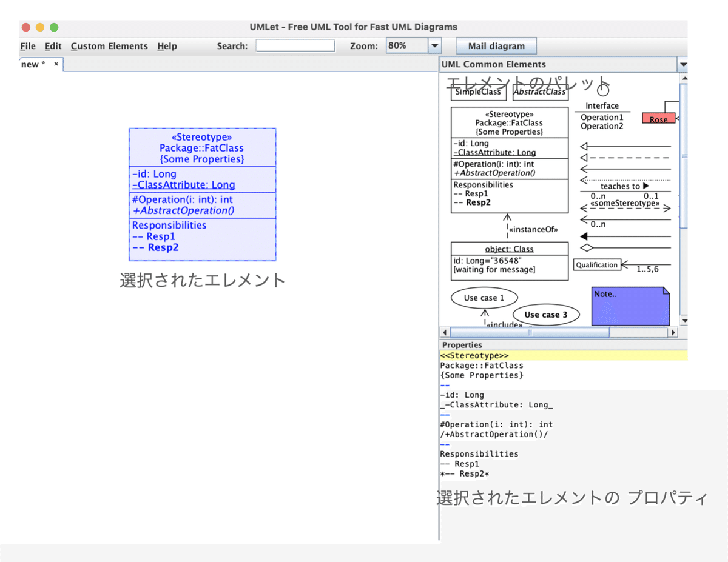Click the palette horizontal scrollbar thumb
Viewport: 728px width, 562px height.
[530, 332]
